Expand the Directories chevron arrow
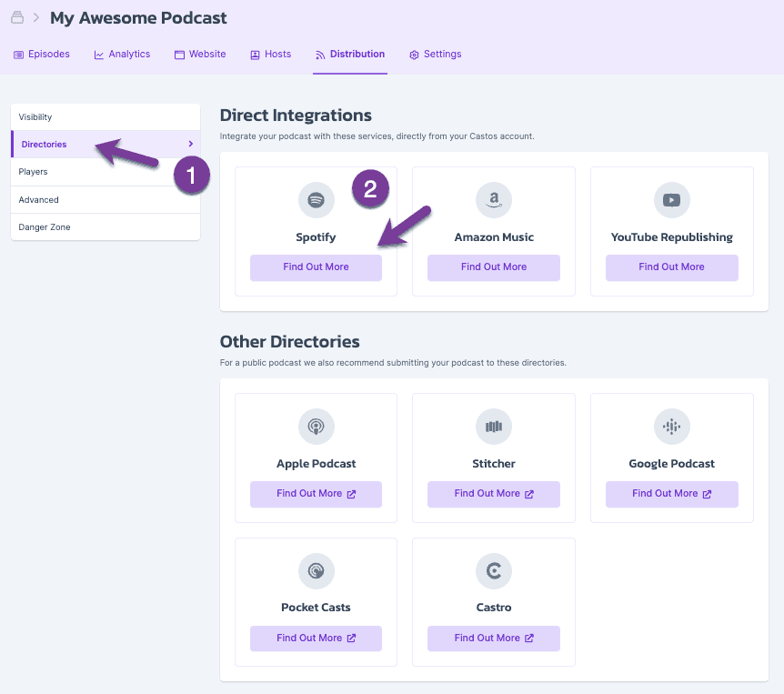Viewport: 784px width, 694px height. tap(190, 144)
